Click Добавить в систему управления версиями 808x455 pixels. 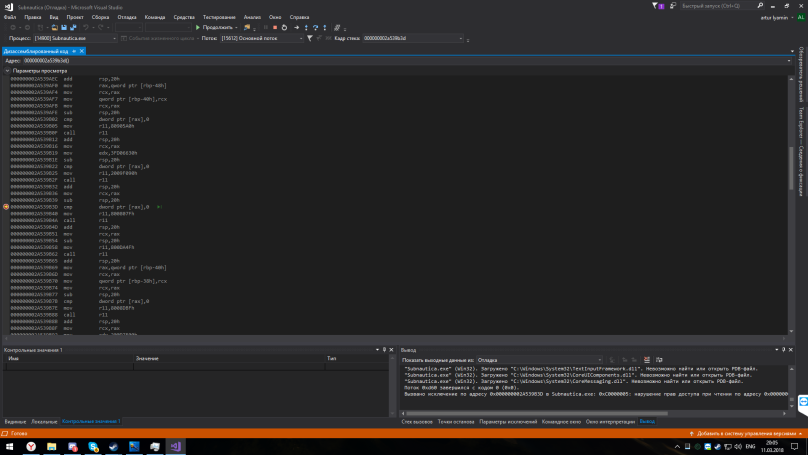[745, 433]
